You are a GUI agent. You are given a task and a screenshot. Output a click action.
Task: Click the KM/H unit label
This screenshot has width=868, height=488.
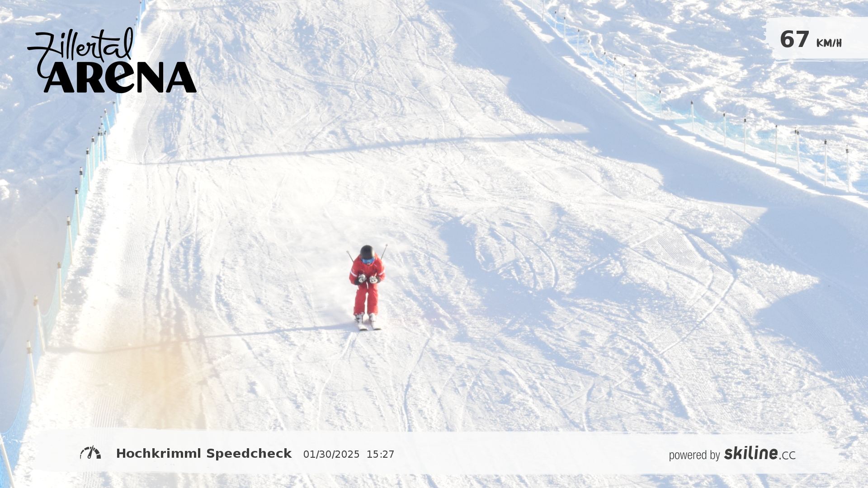coord(829,43)
